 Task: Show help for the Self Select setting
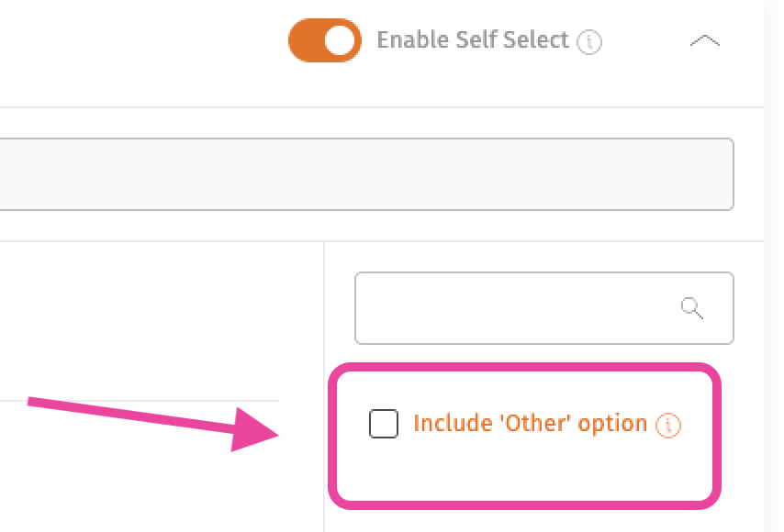point(589,41)
